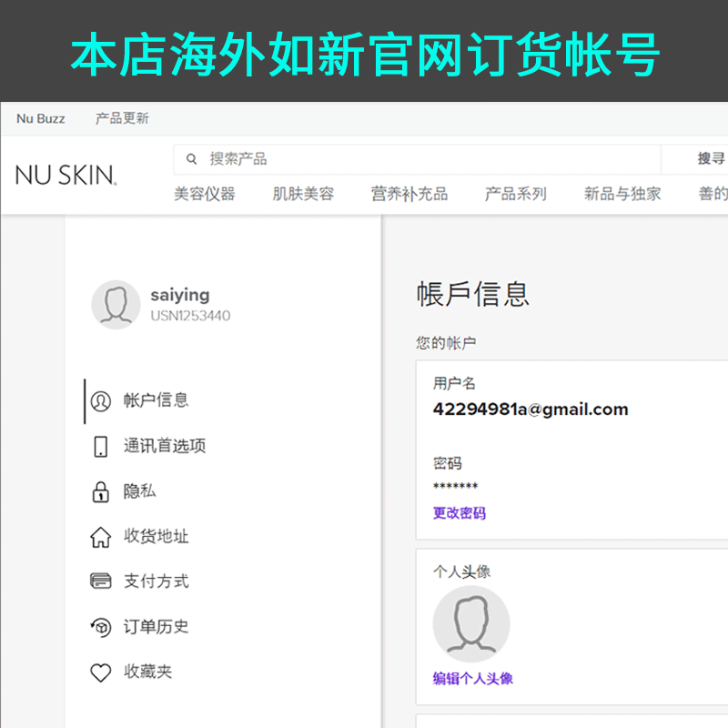The image size is (728, 728).
Task: Click the account info person icon
Action: 101,401
